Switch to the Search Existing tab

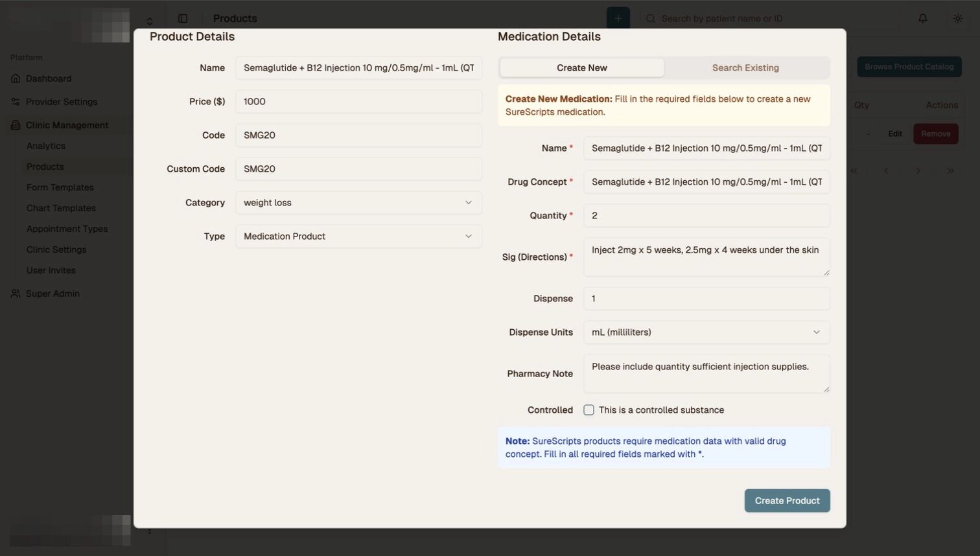click(x=745, y=67)
